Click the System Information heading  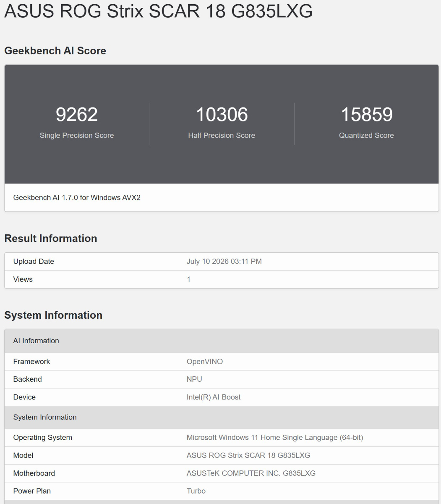click(53, 315)
